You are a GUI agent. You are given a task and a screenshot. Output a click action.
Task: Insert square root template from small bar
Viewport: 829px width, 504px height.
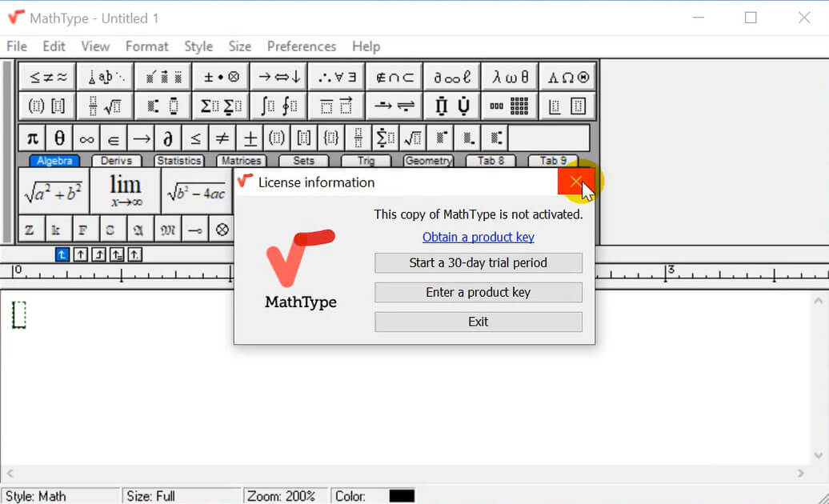click(413, 138)
